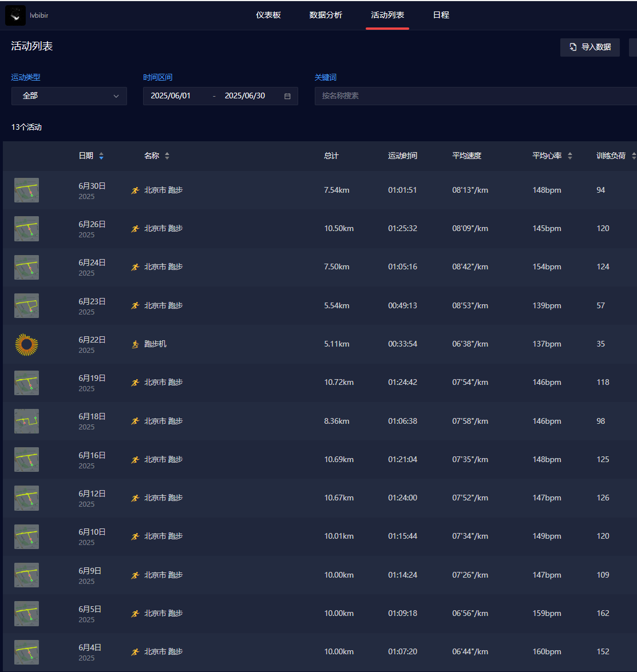637x672 pixels.
Task: Open end date 2025/06/30 picker
Action: [x=245, y=96]
